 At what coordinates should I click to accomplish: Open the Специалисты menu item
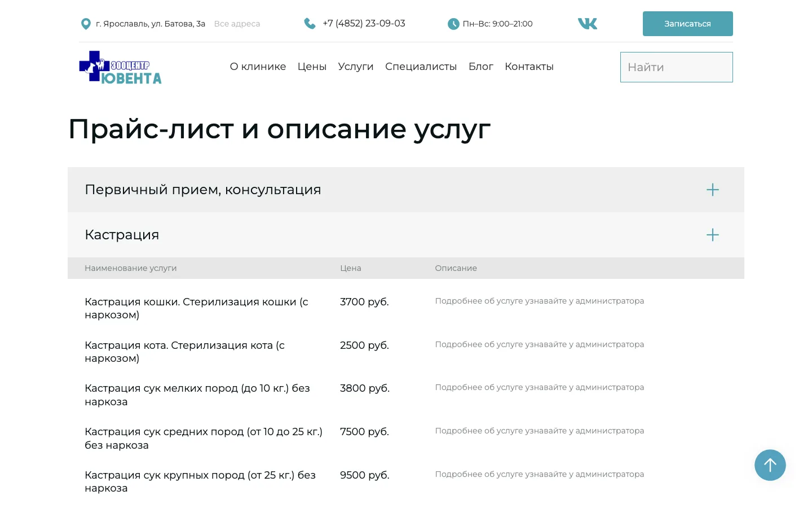[421, 67]
